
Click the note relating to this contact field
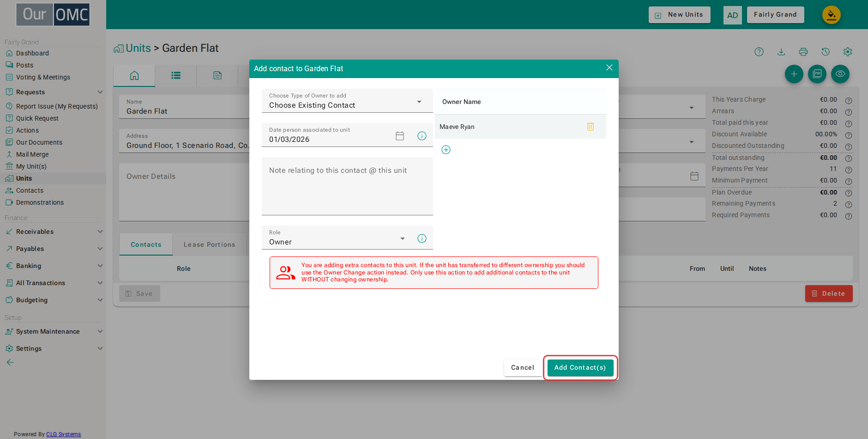pyautogui.click(x=347, y=186)
